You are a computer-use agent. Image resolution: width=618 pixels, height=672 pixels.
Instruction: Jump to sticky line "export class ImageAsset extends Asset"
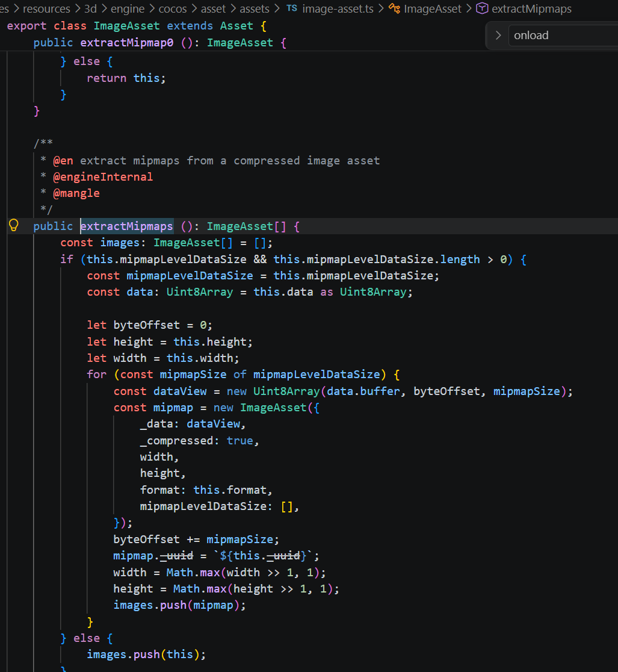pyautogui.click(x=137, y=26)
